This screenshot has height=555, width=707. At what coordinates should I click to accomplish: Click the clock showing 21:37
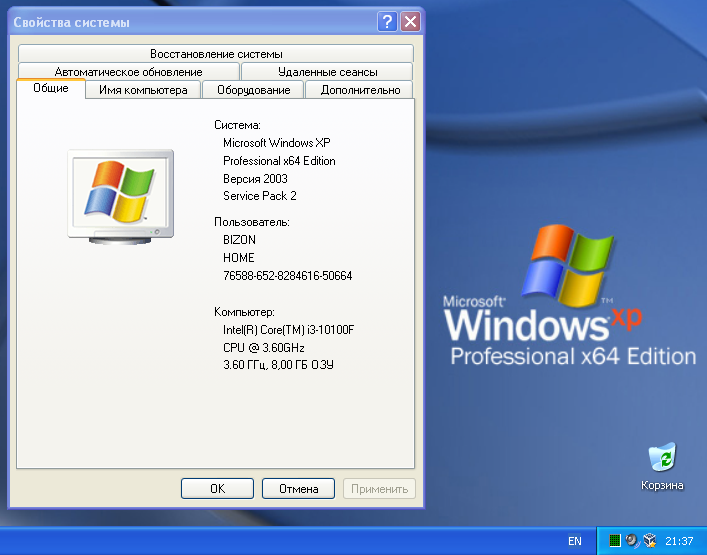[x=679, y=541]
